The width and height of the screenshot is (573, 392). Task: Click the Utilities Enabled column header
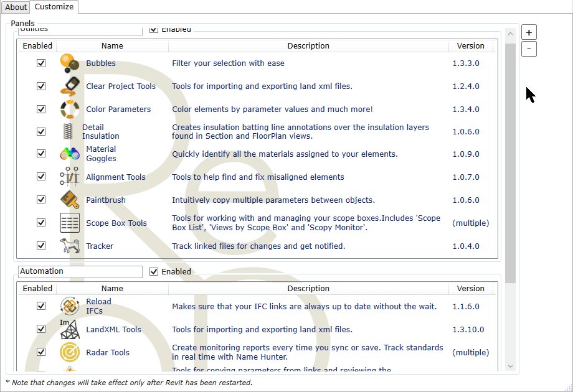(x=37, y=45)
